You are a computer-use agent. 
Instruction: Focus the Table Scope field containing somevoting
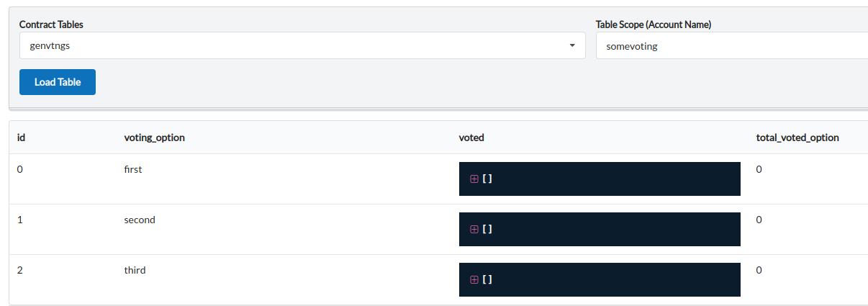pyautogui.click(x=732, y=46)
